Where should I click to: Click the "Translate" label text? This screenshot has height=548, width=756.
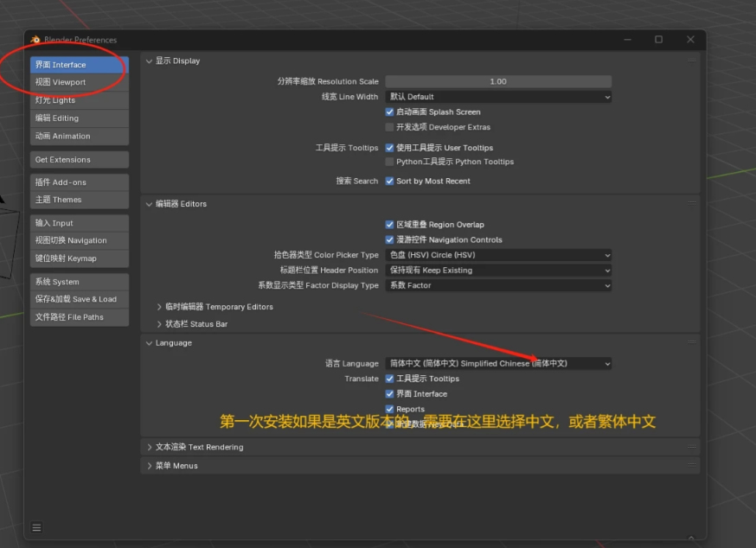point(362,379)
